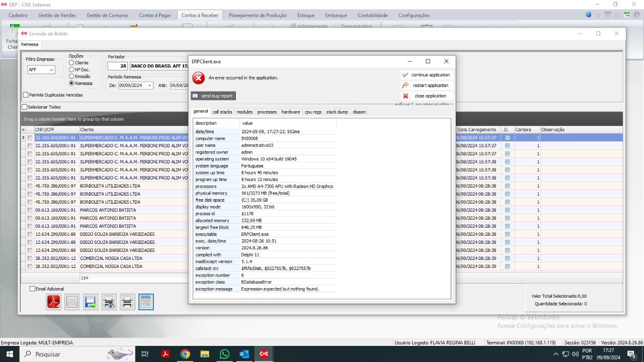Click the printer icon button
Image resolution: width=644 pixels, height=362 pixels.
tap(127, 302)
